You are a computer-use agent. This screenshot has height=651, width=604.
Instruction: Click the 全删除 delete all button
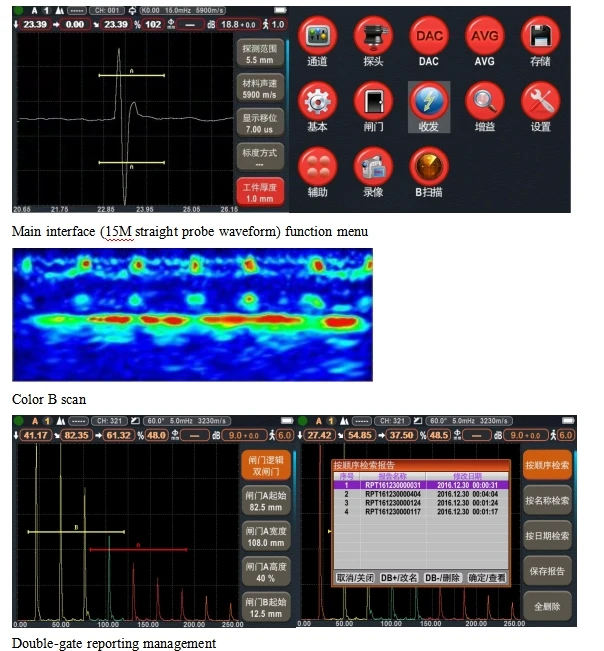547,607
